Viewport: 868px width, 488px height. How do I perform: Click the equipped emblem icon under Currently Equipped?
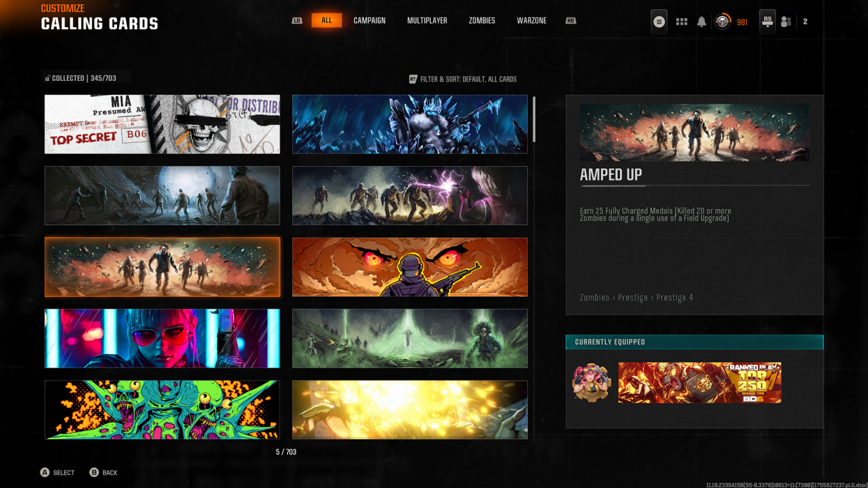(592, 382)
